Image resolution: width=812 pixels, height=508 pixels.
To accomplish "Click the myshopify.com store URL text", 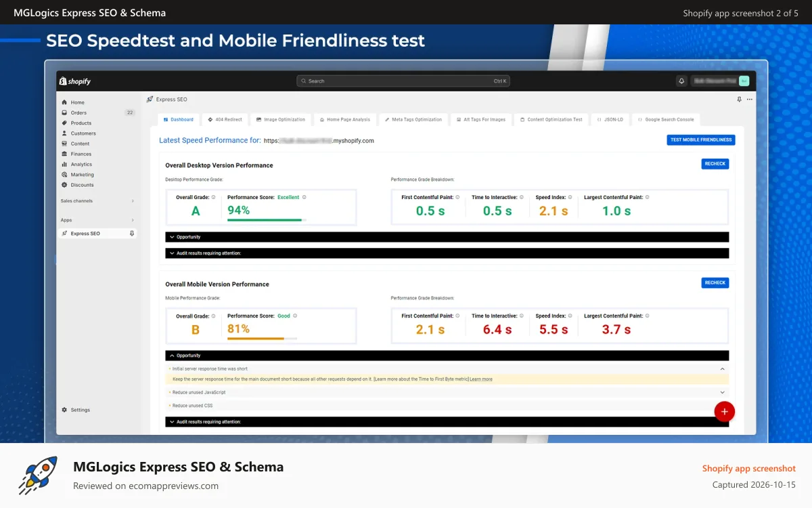I will point(319,141).
